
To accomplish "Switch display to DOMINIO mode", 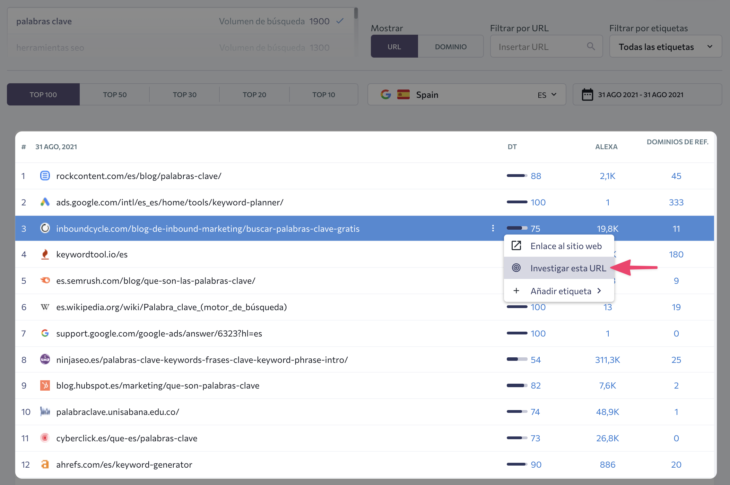I will click(x=450, y=46).
